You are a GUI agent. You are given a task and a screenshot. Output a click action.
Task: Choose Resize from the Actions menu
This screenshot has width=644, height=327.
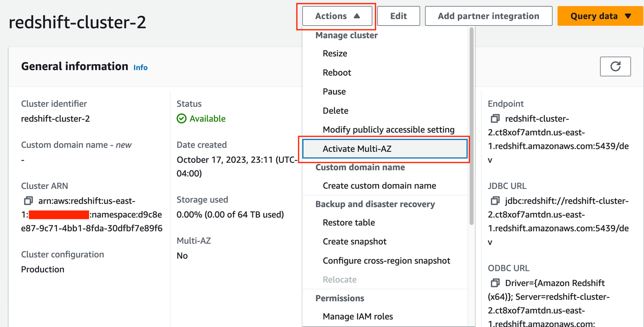coord(385,53)
